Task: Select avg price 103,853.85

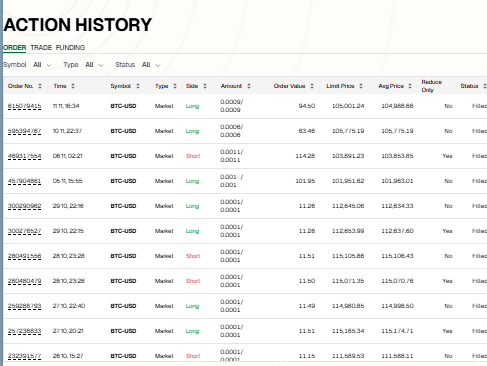Action: (x=397, y=156)
